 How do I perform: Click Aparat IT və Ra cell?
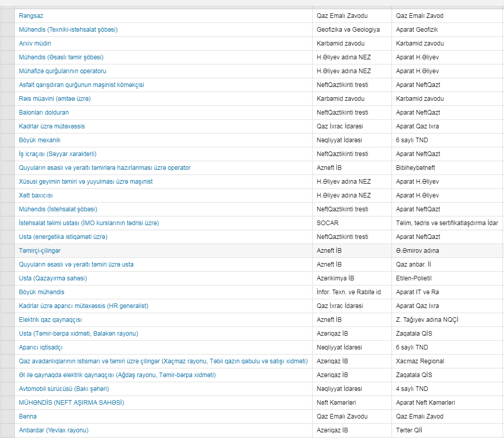coord(448,292)
